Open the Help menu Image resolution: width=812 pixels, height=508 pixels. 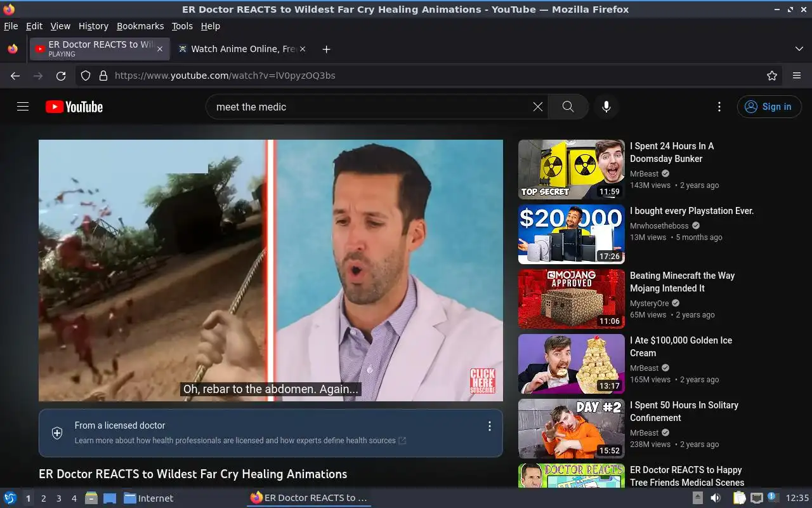tap(210, 26)
